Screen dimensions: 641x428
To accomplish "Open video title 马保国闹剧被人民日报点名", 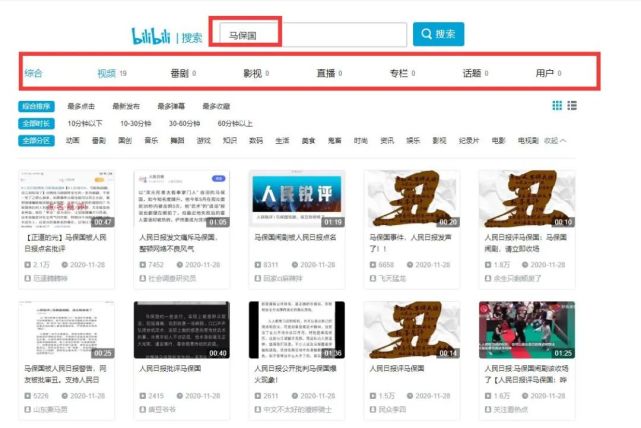I will 295,237.
